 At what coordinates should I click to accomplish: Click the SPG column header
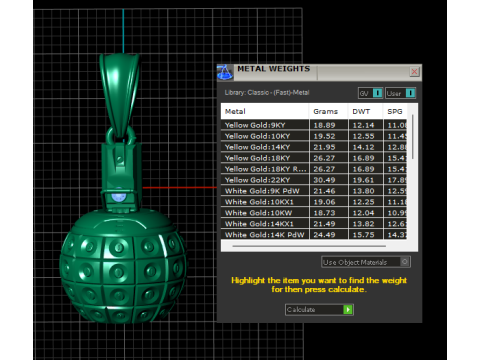395,111
